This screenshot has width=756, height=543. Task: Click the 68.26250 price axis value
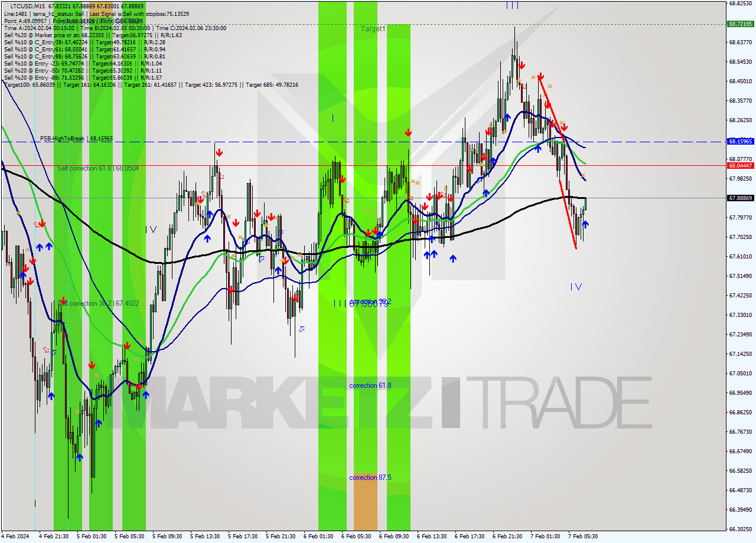point(741,120)
